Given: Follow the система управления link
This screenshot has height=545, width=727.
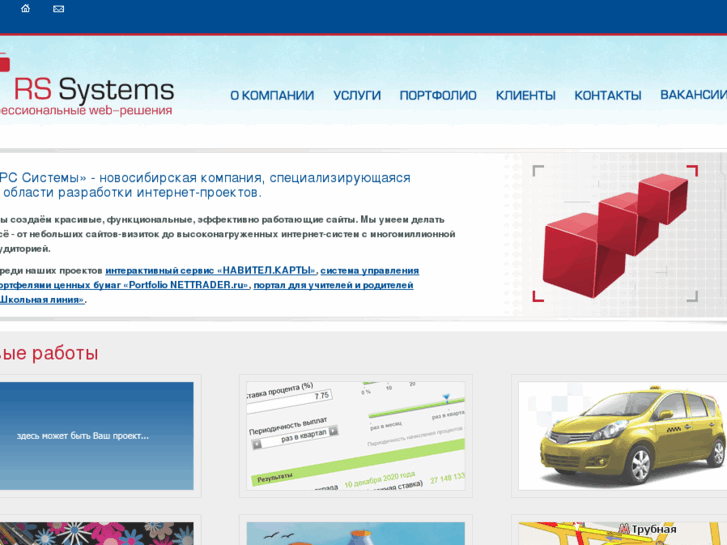Looking at the screenshot, I should point(370,270).
